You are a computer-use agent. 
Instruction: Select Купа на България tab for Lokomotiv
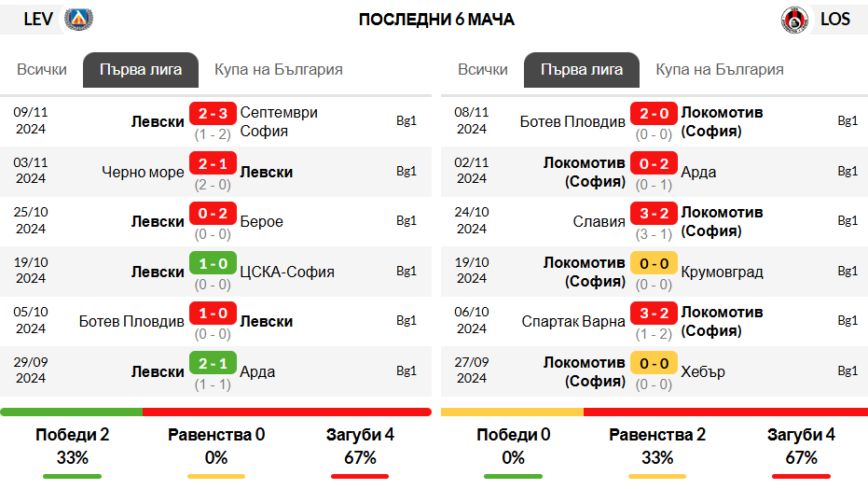click(720, 70)
